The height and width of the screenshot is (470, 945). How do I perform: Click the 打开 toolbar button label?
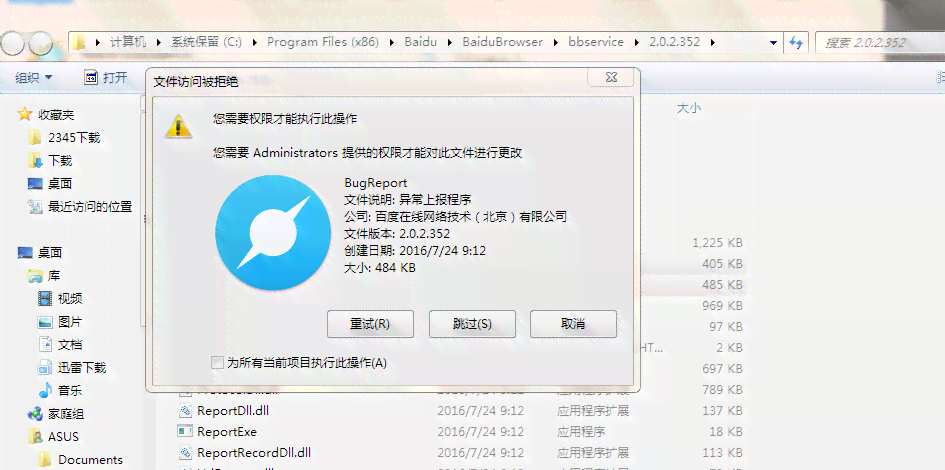115,78
